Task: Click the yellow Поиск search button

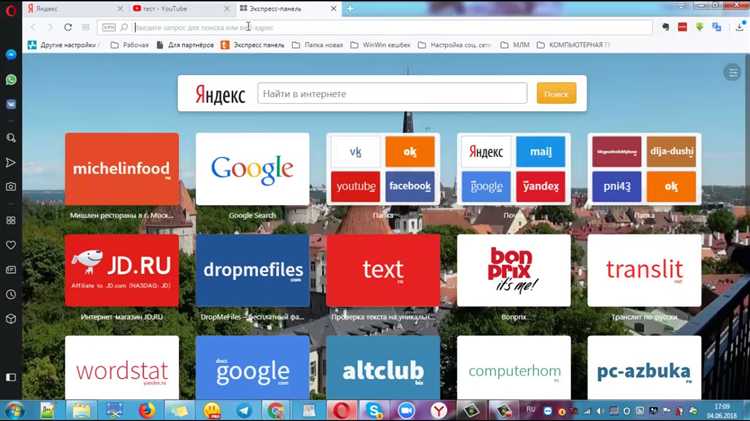Action: 556,93
